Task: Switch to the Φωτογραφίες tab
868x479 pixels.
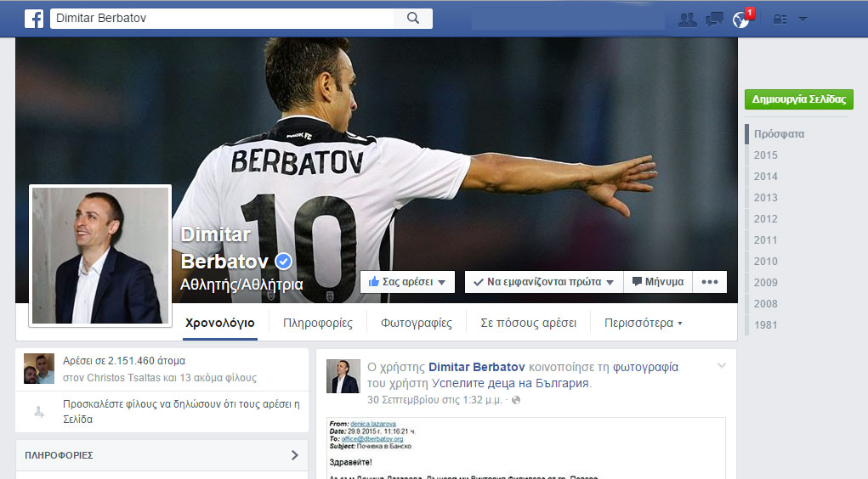Action: (x=417, y=323)
